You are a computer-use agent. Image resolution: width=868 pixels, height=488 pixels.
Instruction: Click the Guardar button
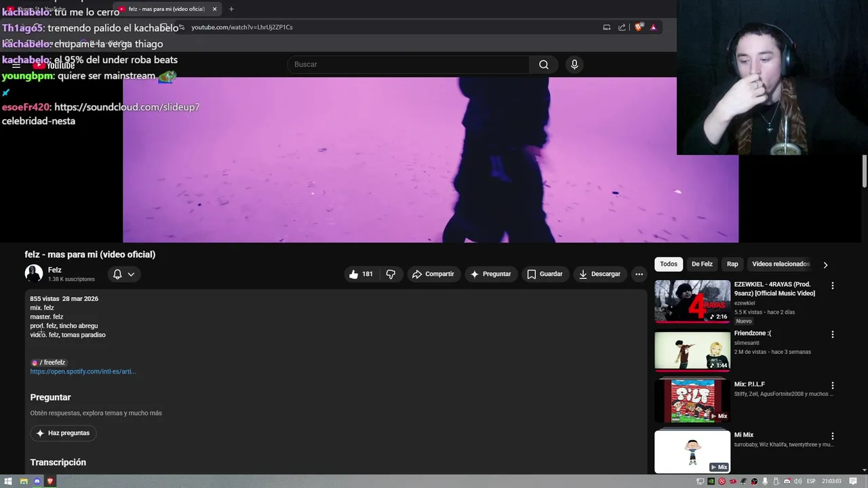point(545,274)
